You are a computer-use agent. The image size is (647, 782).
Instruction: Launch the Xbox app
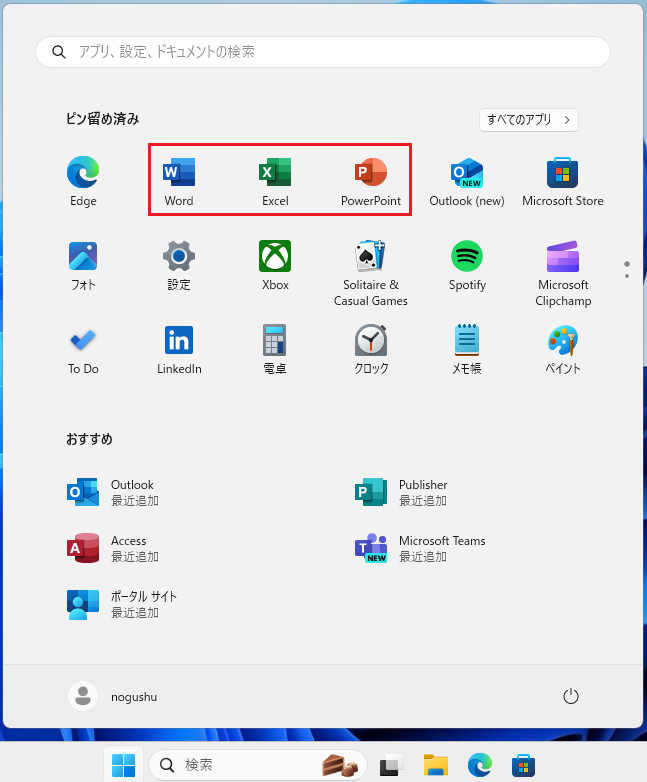click(275, 266)
